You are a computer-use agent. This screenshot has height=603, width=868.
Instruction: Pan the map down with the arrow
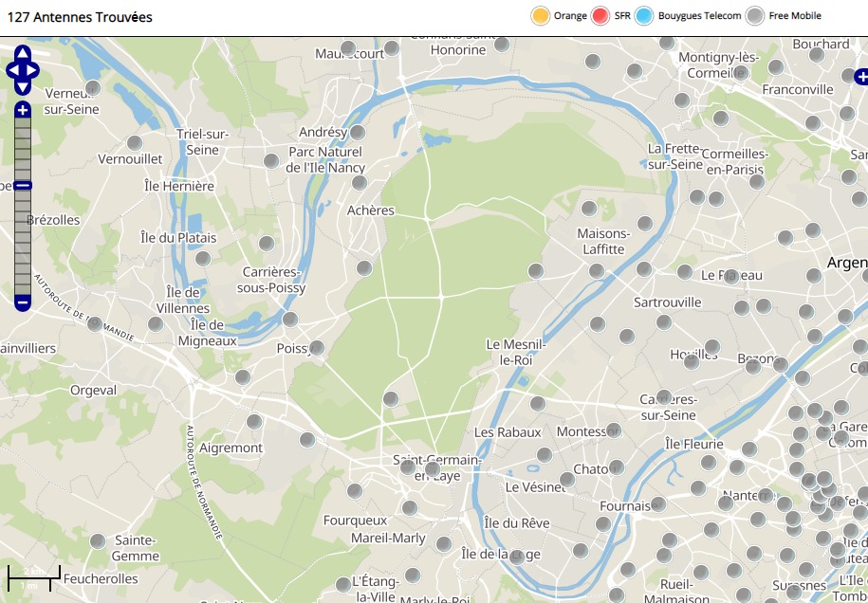tap(23, 86)
